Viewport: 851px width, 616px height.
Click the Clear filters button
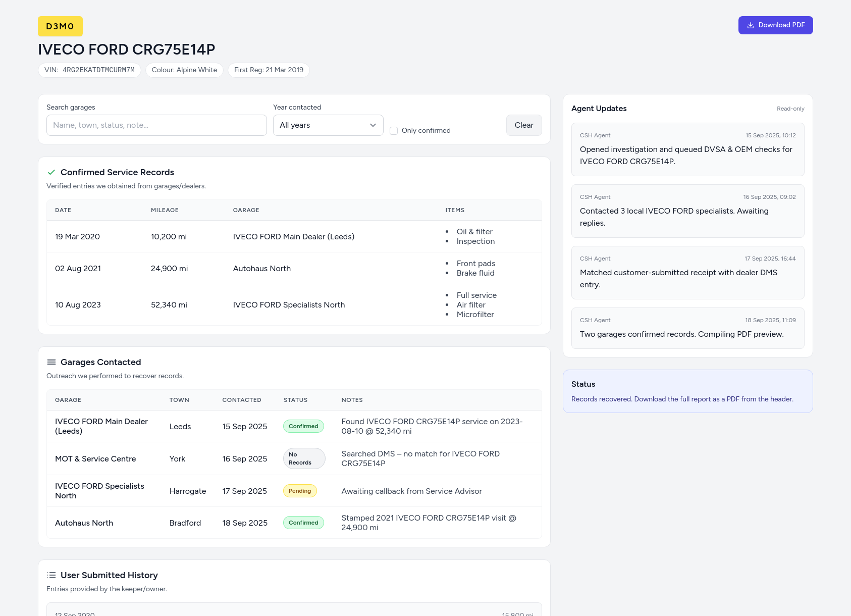click(523, 125)
